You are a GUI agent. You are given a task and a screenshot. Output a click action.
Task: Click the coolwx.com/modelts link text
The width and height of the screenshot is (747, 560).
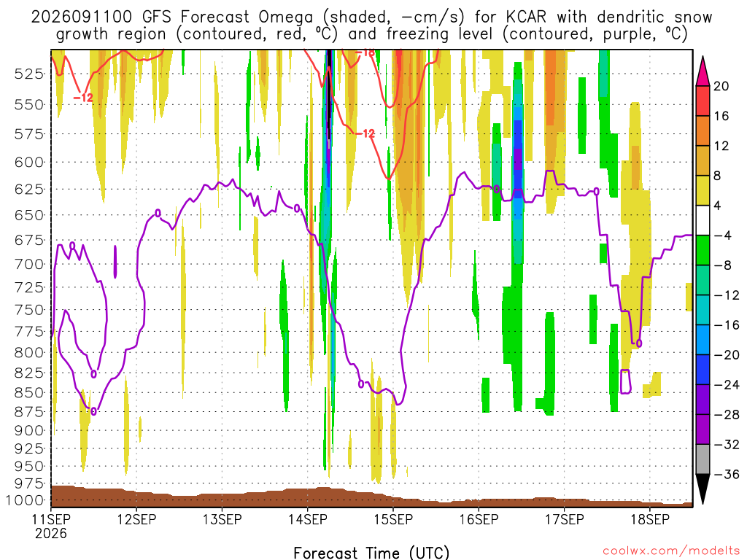[671, 551]
